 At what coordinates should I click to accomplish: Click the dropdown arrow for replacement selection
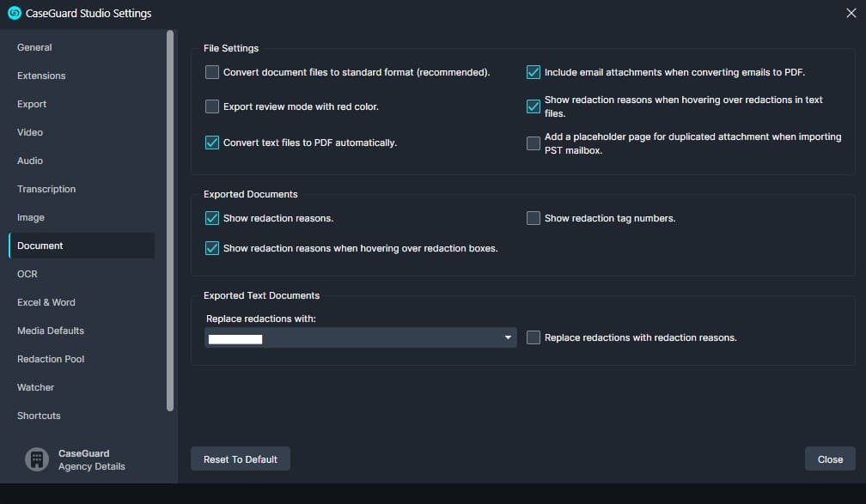click(508, 338)
